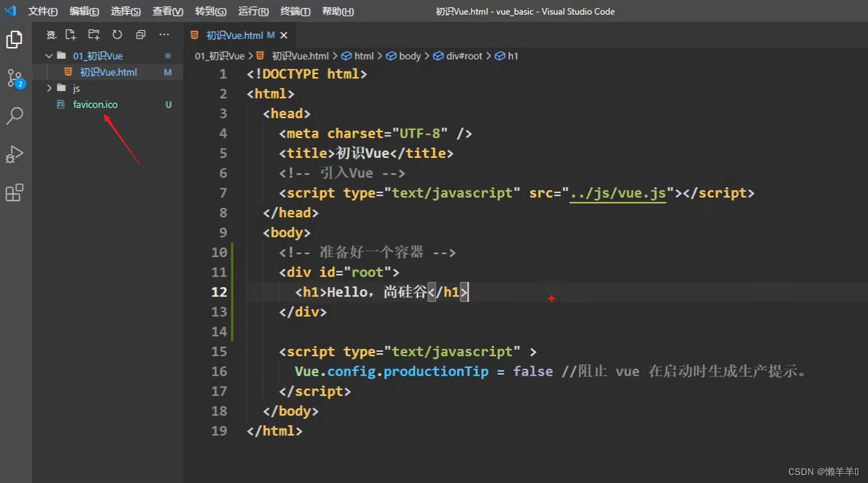This screenshot has width=868, height=483.
Task: Click the New File icon in explorer
Action: pyautogui.click(x=71, y=35)
